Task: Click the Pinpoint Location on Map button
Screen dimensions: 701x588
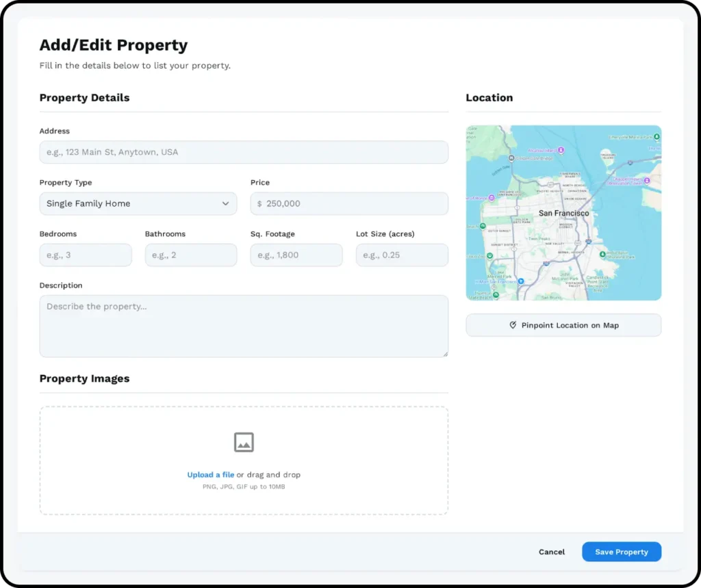Action: point(563,325)
